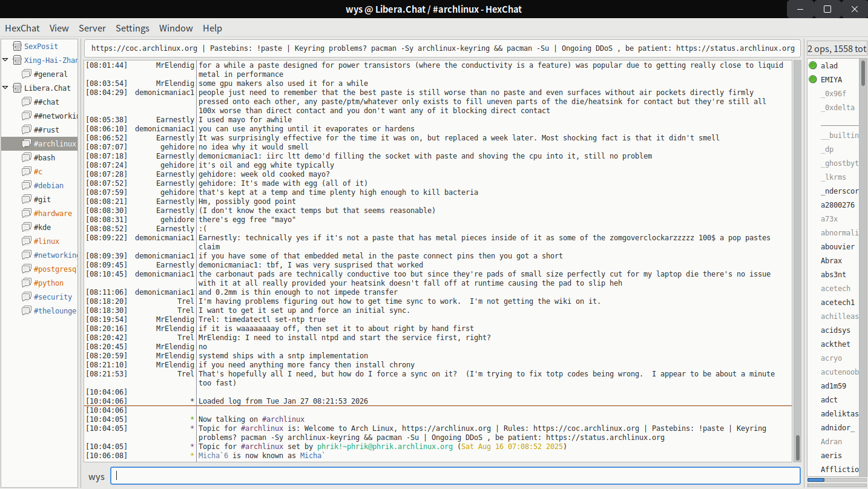The height and width of the screenshot is (489, 868).
Task: Select user aeris in the user list
Action: tap(833, 456)
